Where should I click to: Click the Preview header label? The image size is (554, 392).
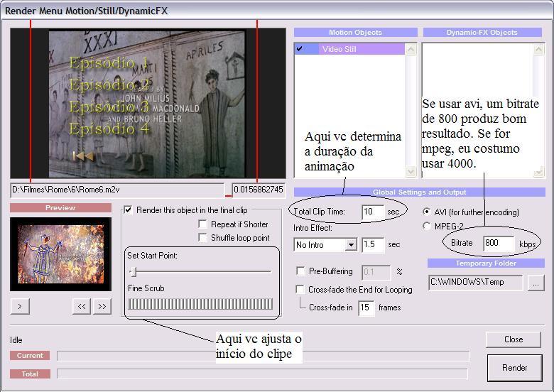click(60, 208)
